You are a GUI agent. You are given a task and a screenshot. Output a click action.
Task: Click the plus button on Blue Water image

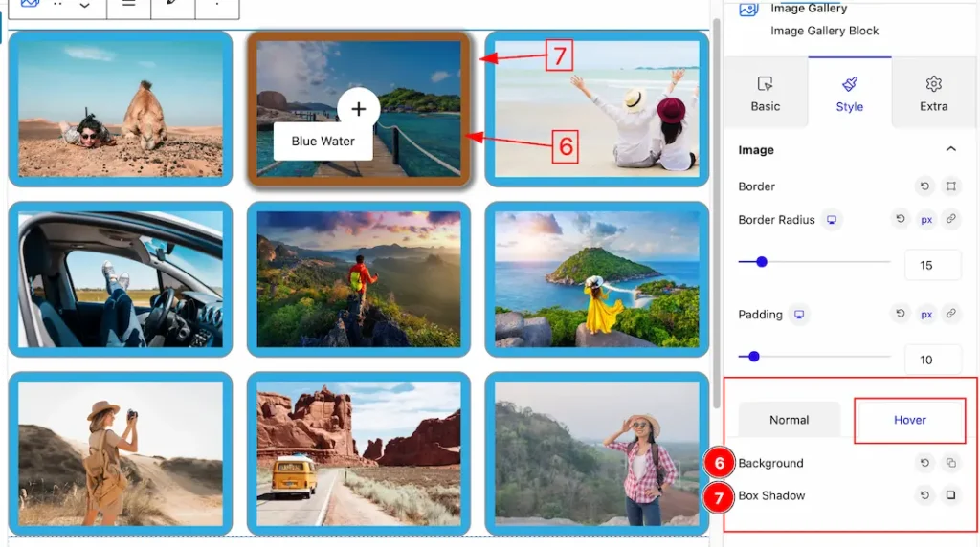(358, 109)
